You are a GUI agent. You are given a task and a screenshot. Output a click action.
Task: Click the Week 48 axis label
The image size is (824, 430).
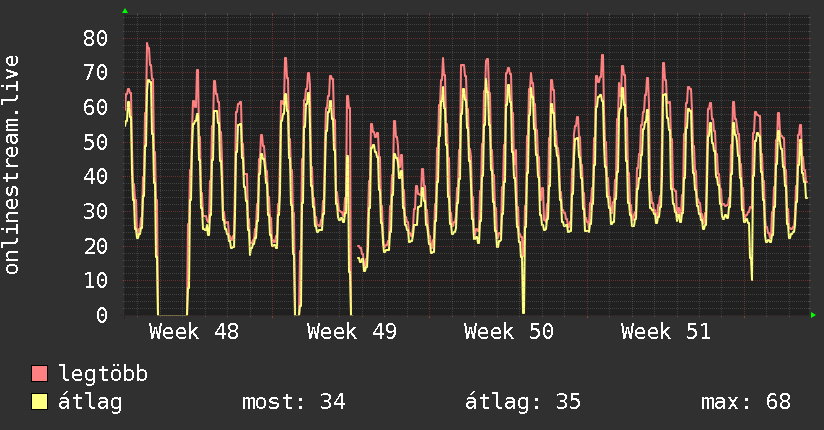tap(194, 332)
